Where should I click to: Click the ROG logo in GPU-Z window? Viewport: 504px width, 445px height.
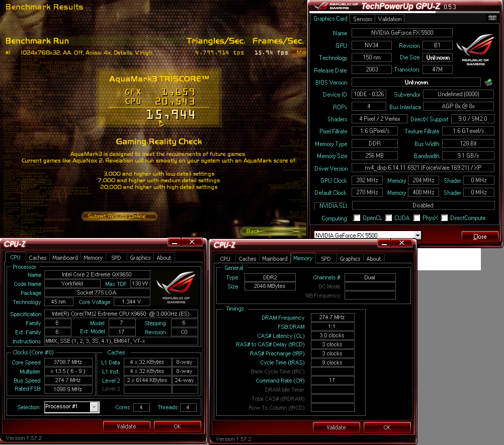point(475,50)
